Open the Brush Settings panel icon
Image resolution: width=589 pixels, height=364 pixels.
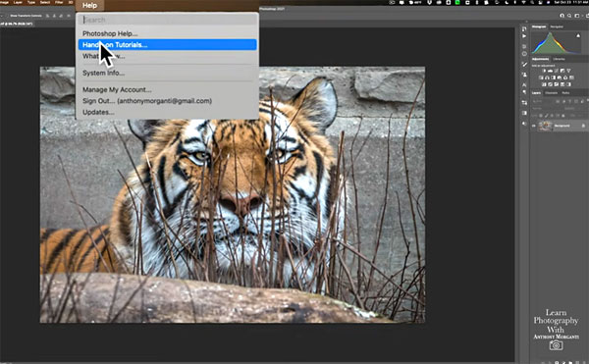pyautogui.click(x=524, y=64)
